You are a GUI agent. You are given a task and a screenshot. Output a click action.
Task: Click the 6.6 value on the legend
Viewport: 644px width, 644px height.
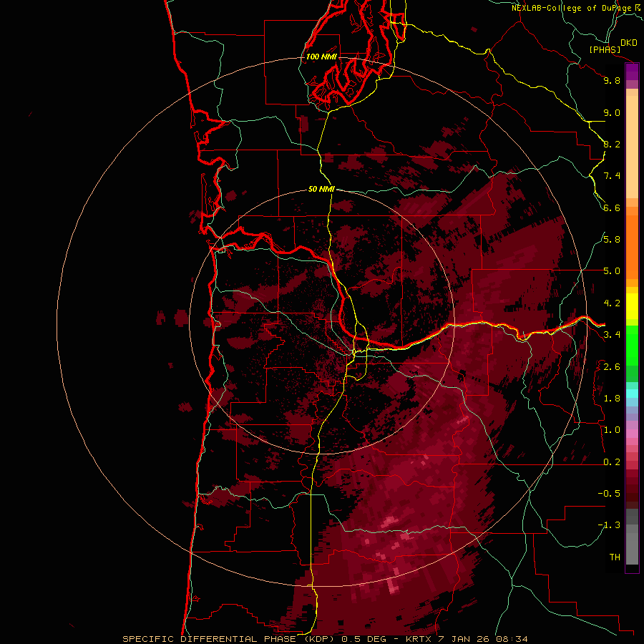point(612,208)
